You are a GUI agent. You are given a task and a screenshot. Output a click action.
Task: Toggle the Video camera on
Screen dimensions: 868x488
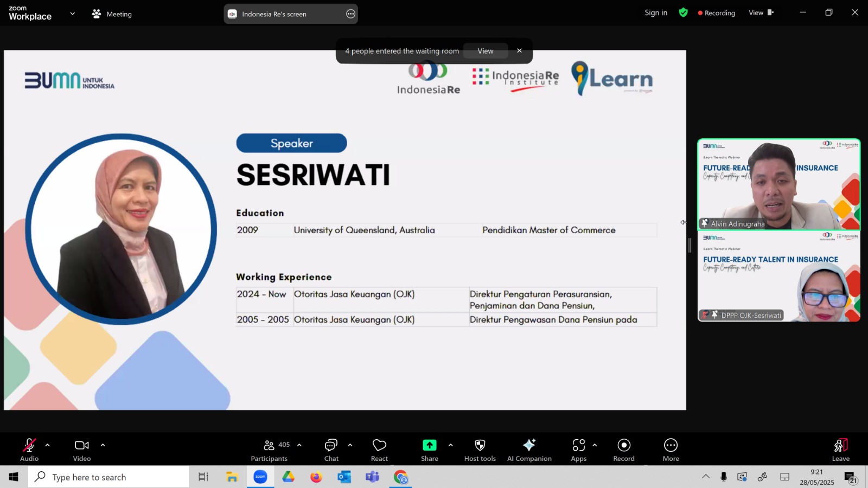click(82, 450)
